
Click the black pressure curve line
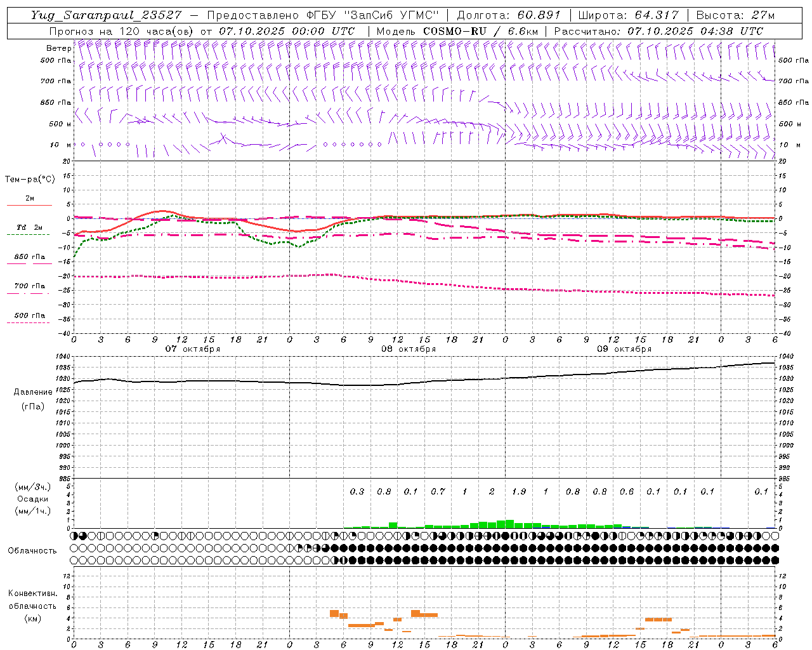point(381,385)
